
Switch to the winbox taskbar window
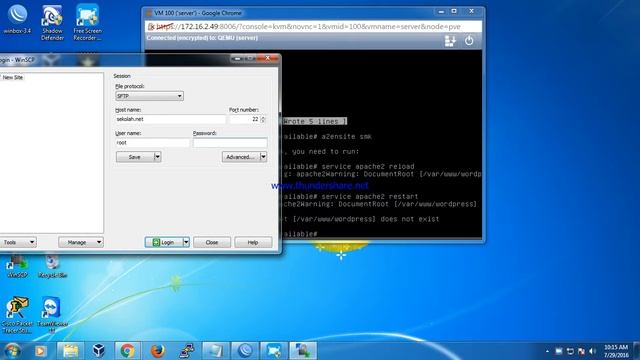tap(245, 351)
